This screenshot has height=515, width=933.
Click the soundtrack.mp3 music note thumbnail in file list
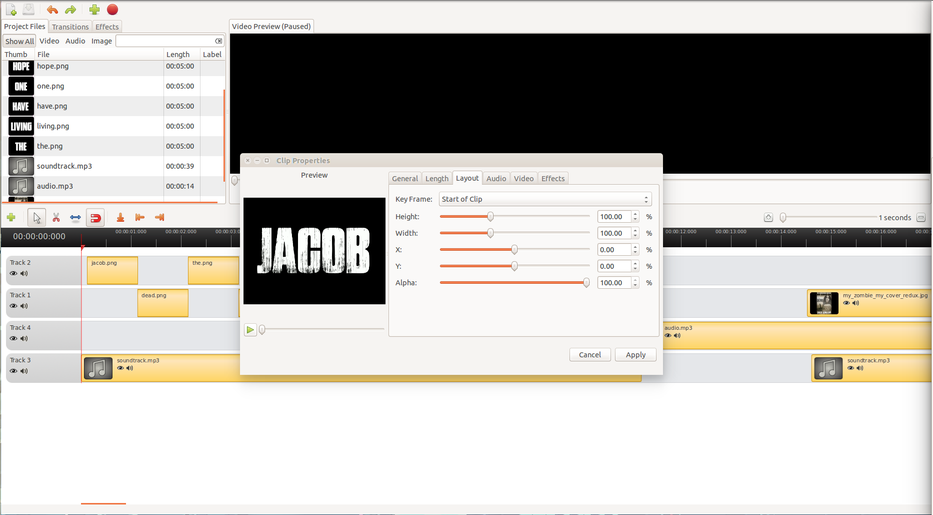coord(21,166)
